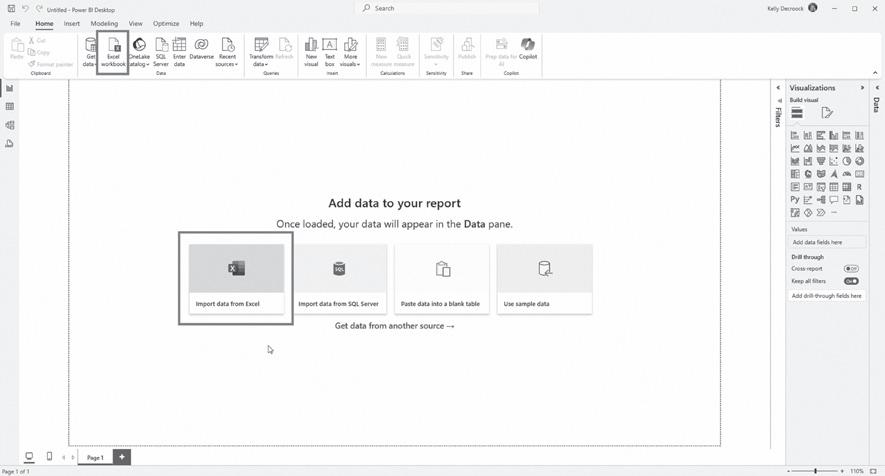The image size is (885, 476).
Task: Adjust the zoom slider handle
Action: (816, 471)
